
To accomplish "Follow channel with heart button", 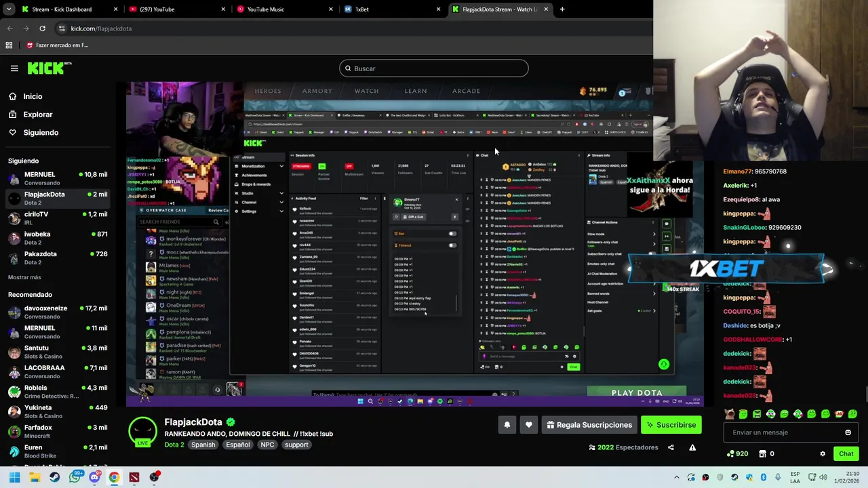I will pos(529,425).
